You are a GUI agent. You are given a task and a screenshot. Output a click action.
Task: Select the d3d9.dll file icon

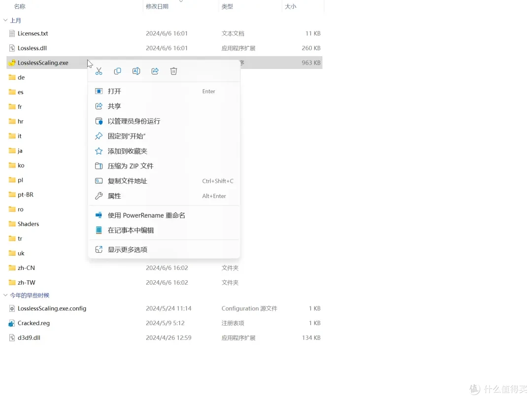point(12,337)
